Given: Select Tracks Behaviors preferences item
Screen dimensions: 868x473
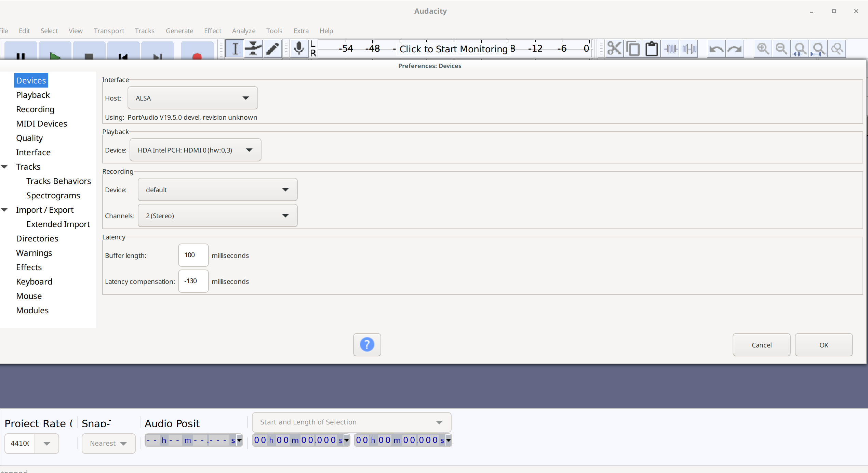Looking at the screenshot, I should [x=58, y=181].
